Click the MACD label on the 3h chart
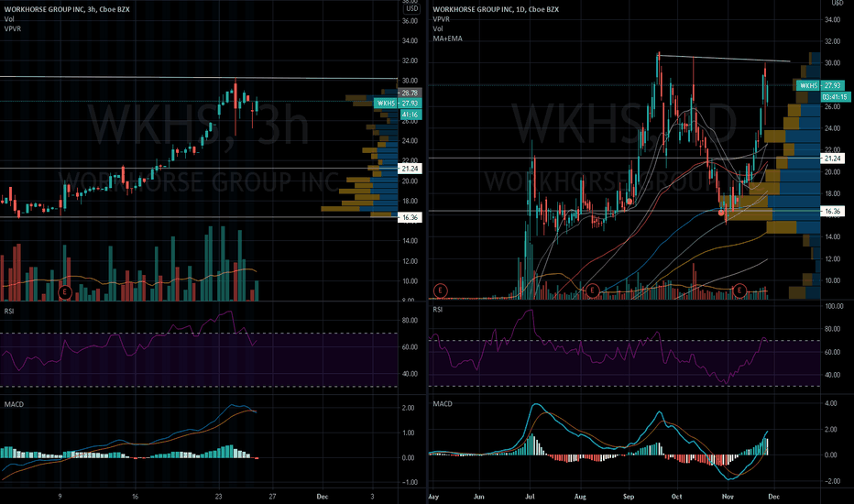The image size is (854, 504). tap(14, 404)
